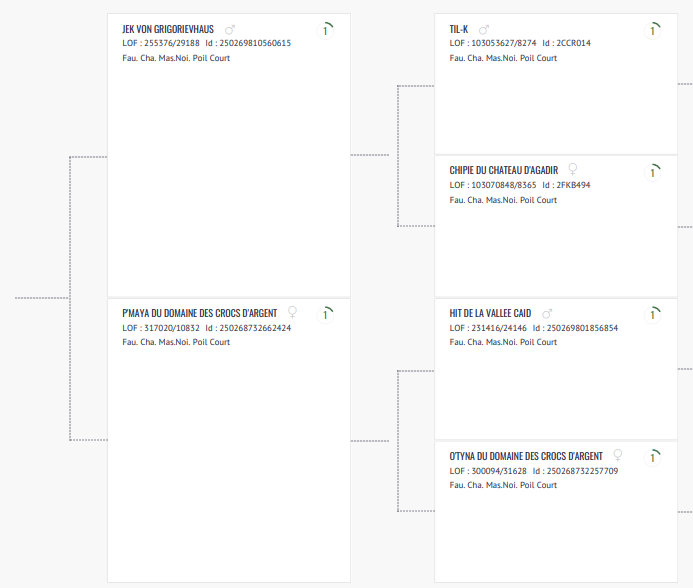Click the circular badge on P'Maya's card
This screenshot has width=693, height=588.
click(325, 315)
